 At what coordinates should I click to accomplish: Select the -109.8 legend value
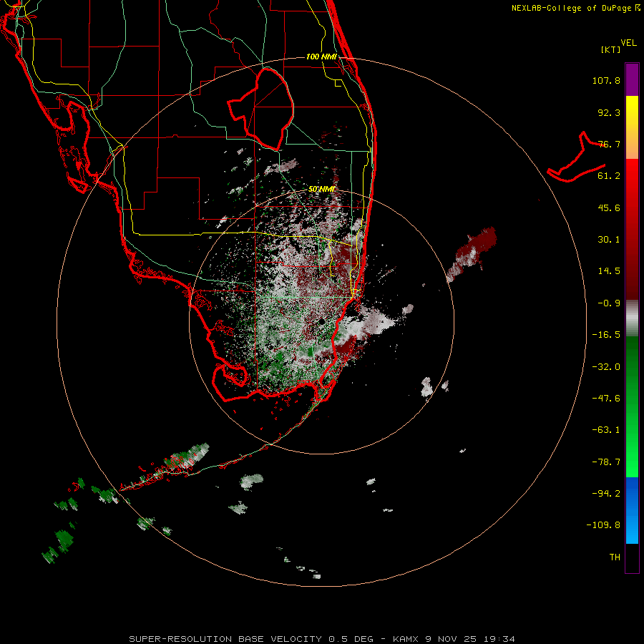coord(603,525)
